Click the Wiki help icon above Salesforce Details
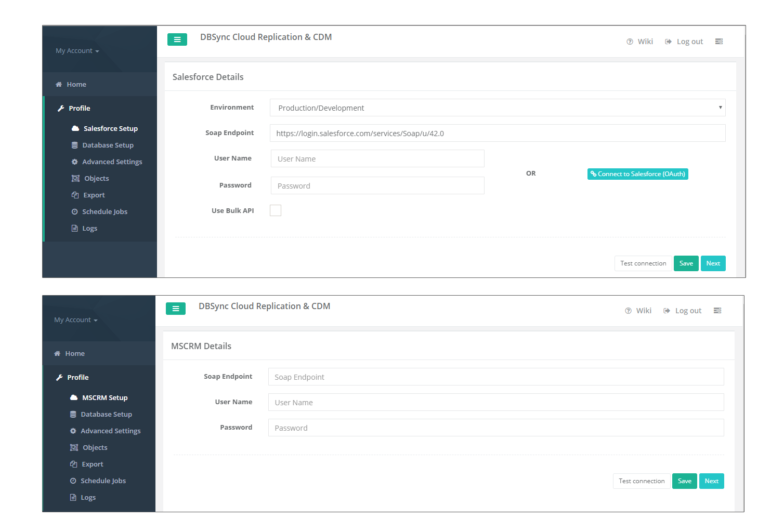784x532 pixels. [x=630, y=42]
